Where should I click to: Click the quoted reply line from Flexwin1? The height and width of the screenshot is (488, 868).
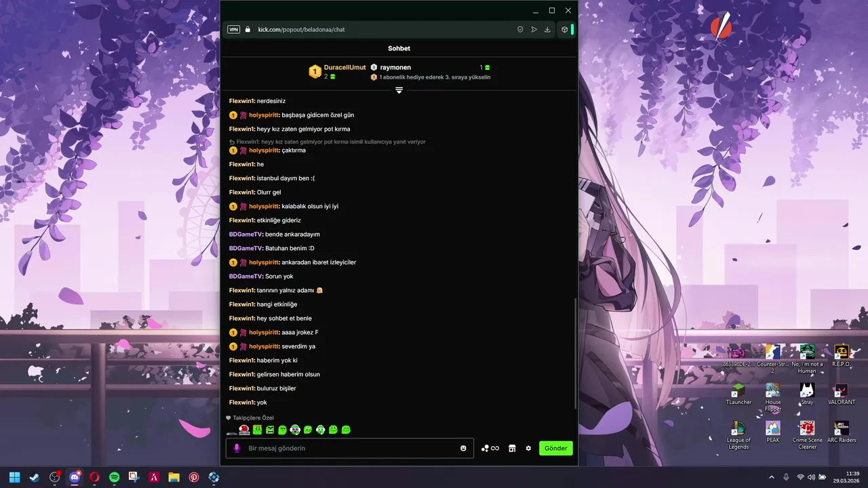328,142
